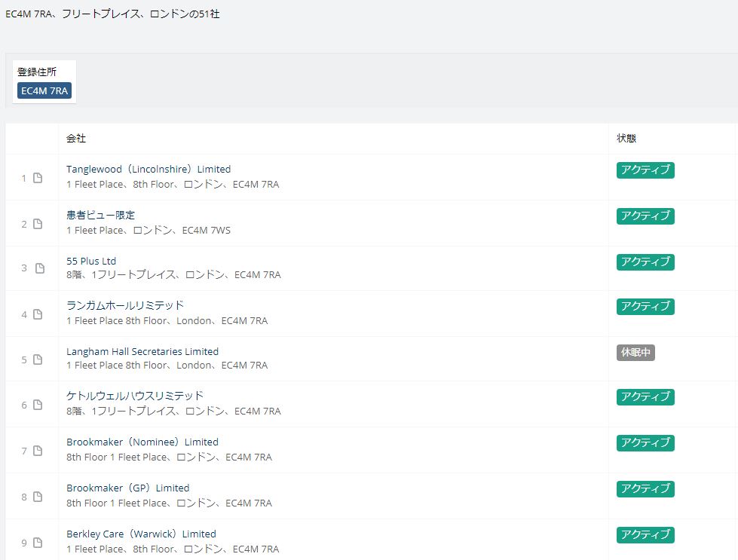
Task: Click the address under Berkley Care (Warwick) Limited
Action: [x=173, y=549]
